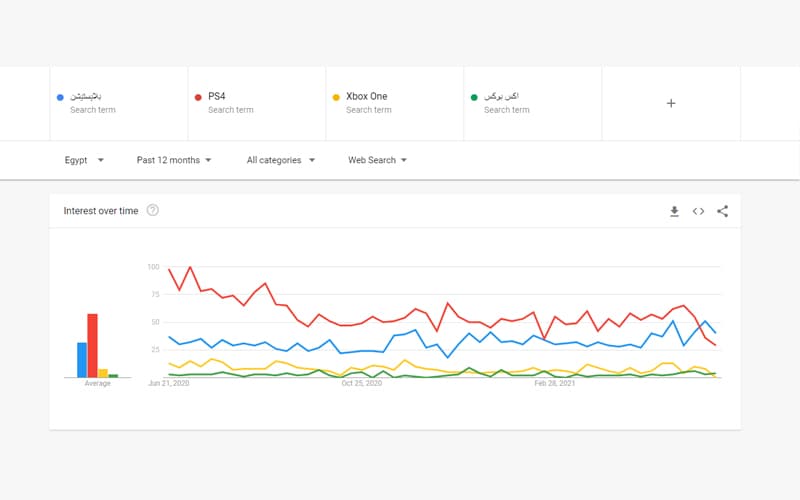This screenshot has width=800, height=500.
Task: Open the embed code icon
Action: point(698,211)
